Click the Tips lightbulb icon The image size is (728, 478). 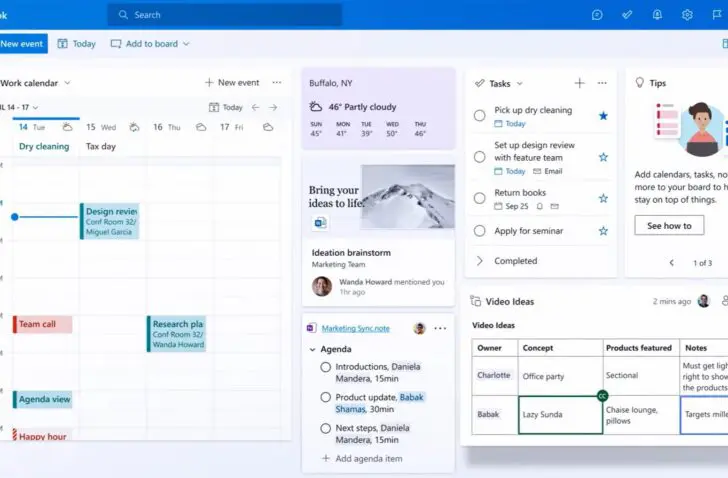click(x=640, y=83)
